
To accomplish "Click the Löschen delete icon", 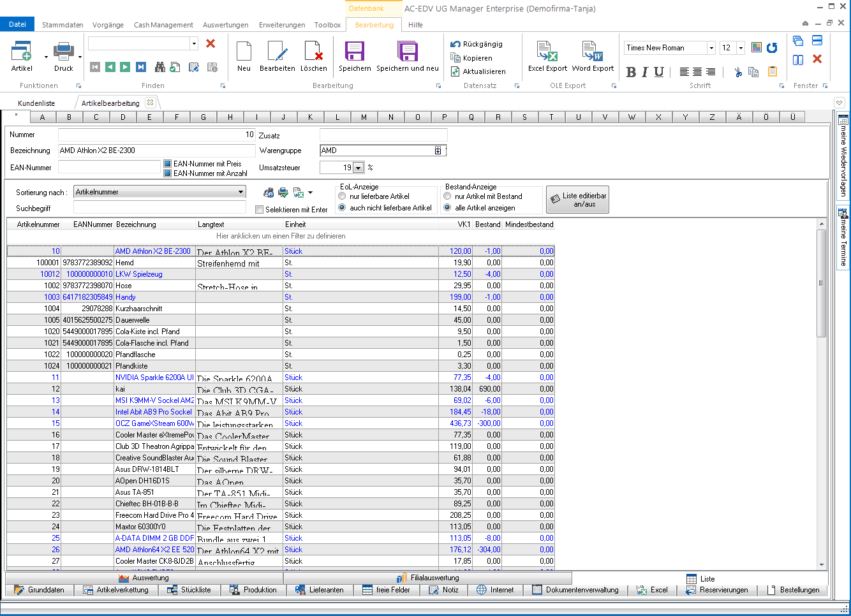I will tap(313, 52).
